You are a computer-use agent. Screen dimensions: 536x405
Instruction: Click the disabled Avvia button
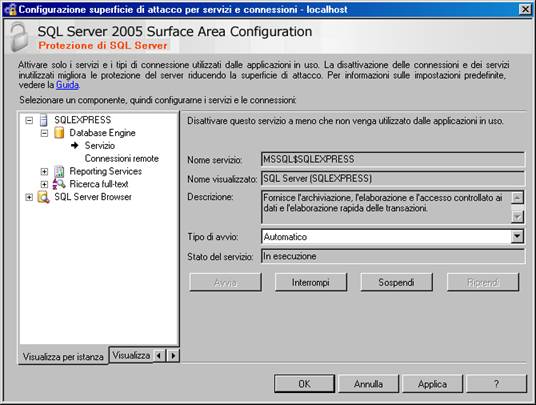pos(225,282)
